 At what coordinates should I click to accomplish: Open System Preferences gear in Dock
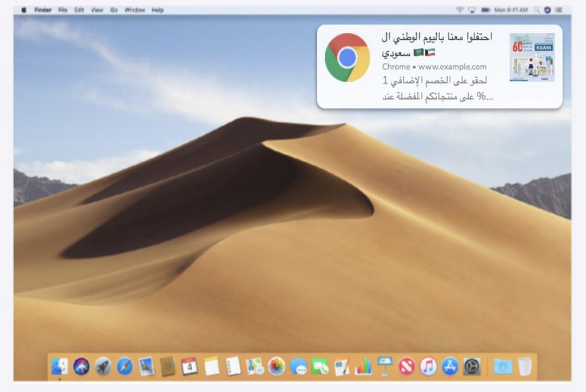[x=472, y=366]
